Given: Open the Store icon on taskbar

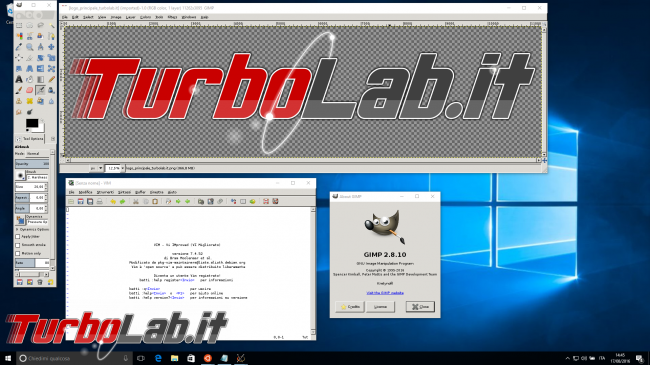Looking at the screenshot, I should coord(191,358).
